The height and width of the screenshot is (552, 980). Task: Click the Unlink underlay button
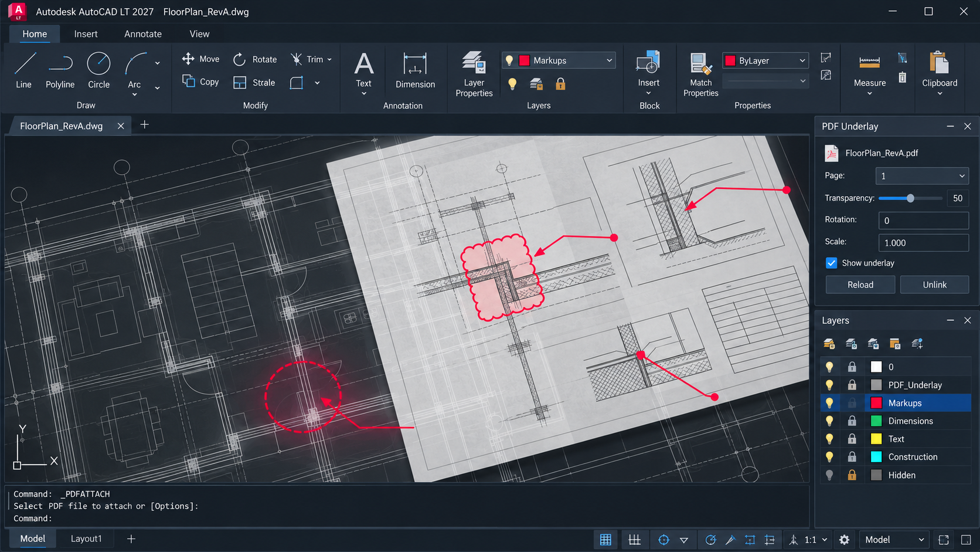pos(934,285)
